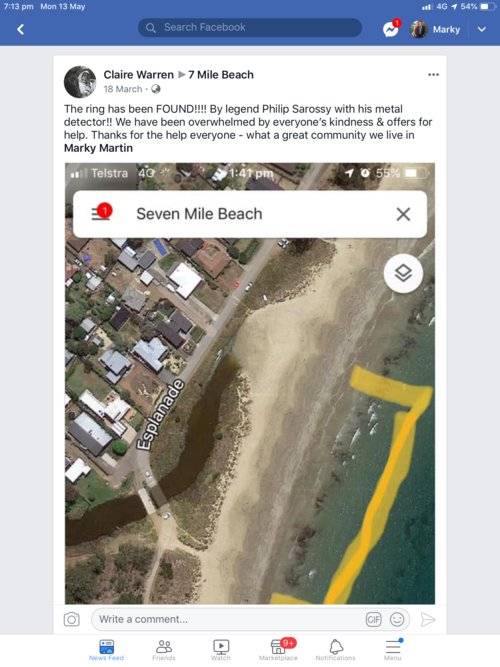
Task: Expand the Menu tab
Action: point(393,650)
